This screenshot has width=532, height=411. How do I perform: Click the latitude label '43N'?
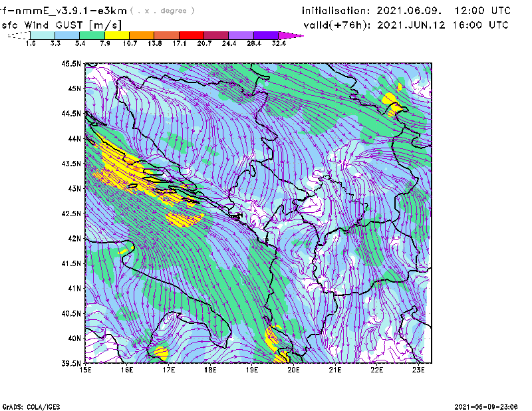[74, 188]
